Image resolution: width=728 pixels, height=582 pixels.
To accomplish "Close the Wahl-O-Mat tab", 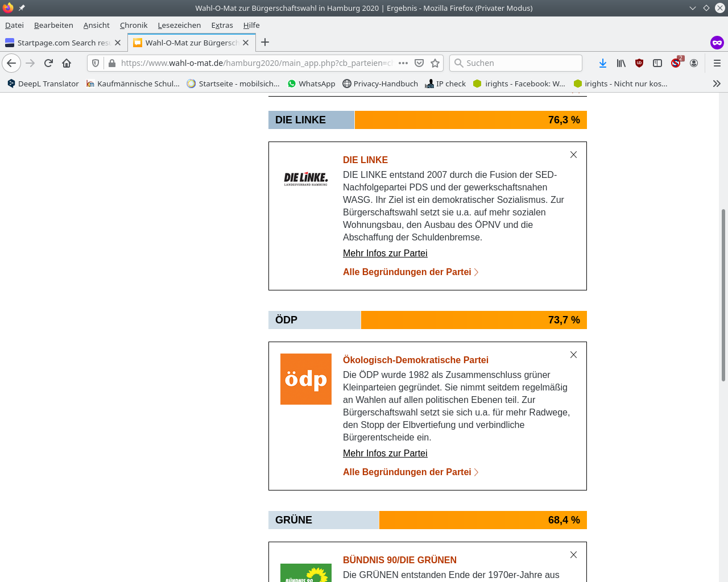I will pyautogui.click(x=246, y=43).
